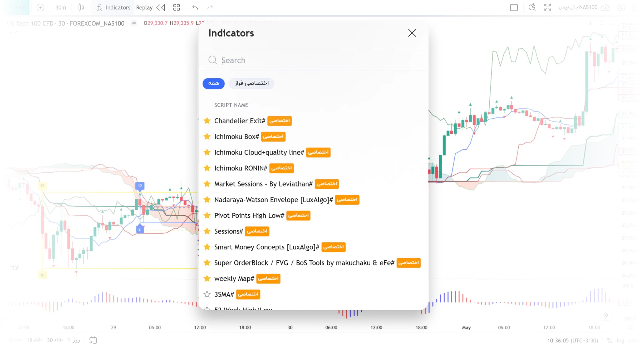Close the Indicators dialog
The image size is (644, 348).
pyautogui.click(x=412, y=33)
